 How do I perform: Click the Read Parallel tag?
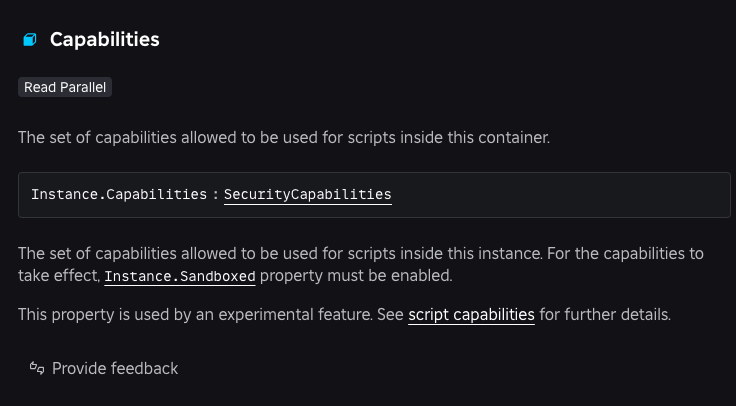click(65, 87)
